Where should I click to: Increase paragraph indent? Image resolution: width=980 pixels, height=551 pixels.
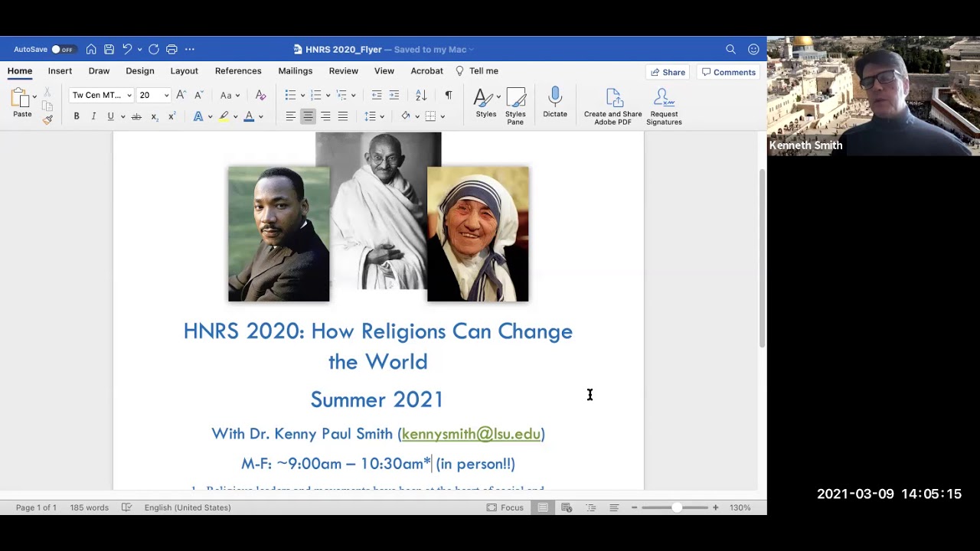click(x=394, y=95)
